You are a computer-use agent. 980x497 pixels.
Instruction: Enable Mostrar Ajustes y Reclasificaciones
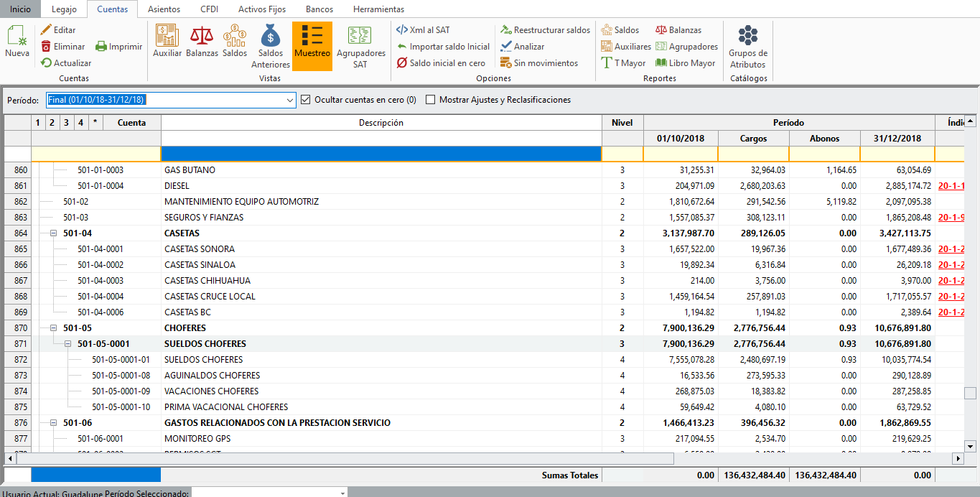[431, 100]
